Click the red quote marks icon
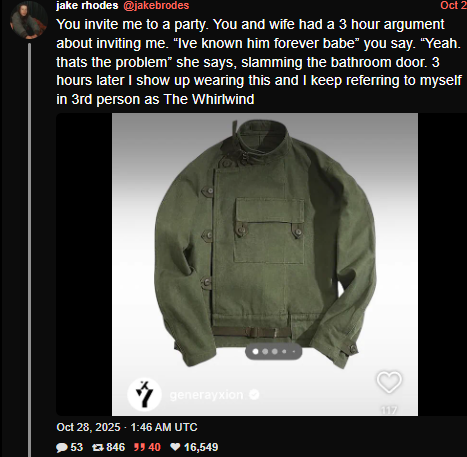This screenshot has width=467, height=457. pyautogui.click(x=139, y=447)
